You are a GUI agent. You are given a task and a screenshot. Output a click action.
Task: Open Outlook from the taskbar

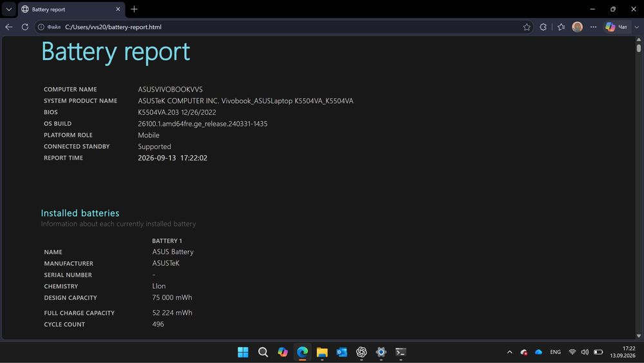(x=342, y=352)
